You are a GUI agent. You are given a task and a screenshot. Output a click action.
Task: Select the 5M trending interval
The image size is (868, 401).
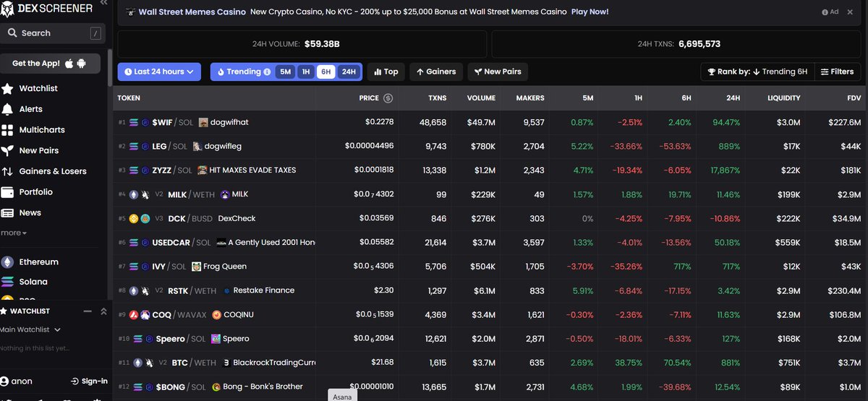point(285,72)
